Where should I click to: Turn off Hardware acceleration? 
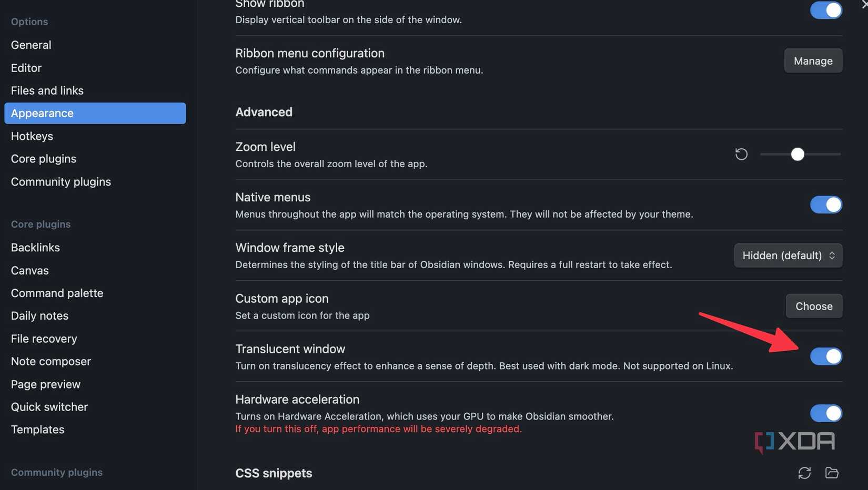pos(825,413)
